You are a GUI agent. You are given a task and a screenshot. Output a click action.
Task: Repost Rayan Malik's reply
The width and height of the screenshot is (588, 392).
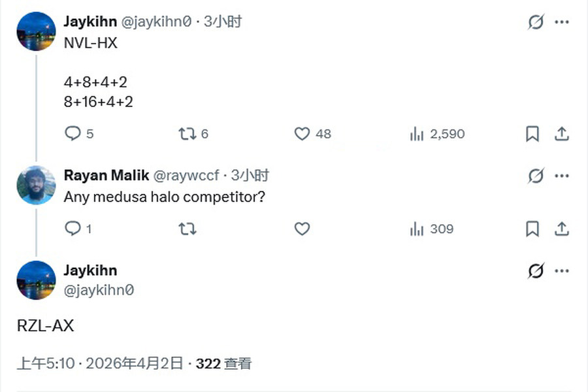tap(188, 229)
